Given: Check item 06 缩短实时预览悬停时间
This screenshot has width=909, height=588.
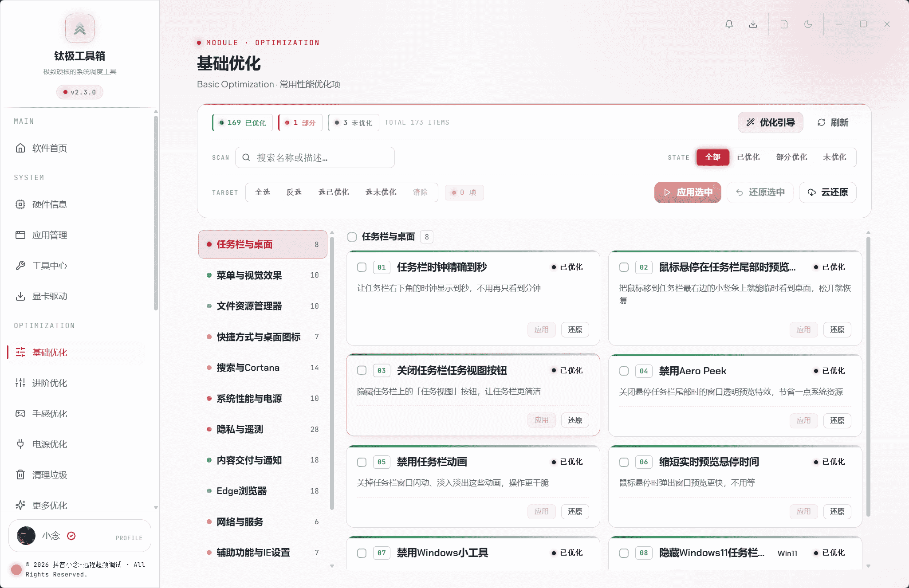Looking at the screenshot, I should click(x=624, y=462).
